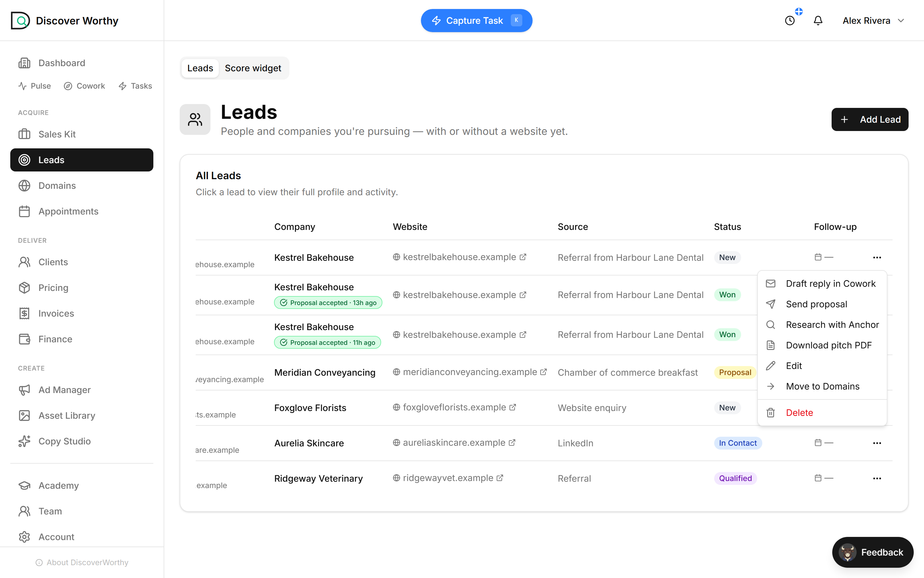The width and height of the screenshot is (924, 578).
Task: Open the history clock icon
Action: [790, 21]
